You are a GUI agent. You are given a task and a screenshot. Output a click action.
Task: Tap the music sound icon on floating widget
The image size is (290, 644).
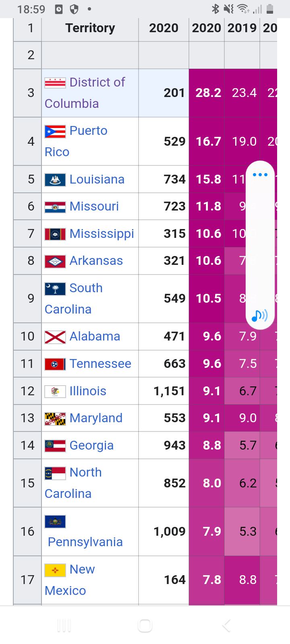(x=260, y=316)
